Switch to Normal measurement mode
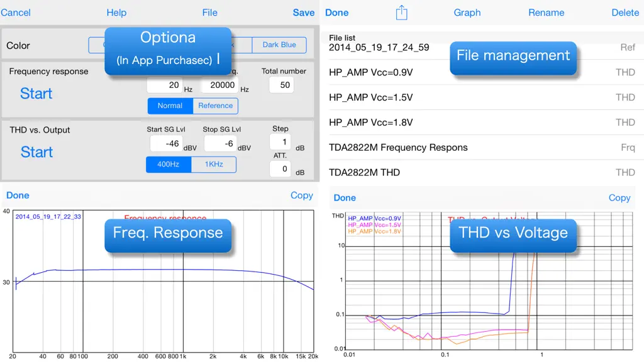 [170, 106]
